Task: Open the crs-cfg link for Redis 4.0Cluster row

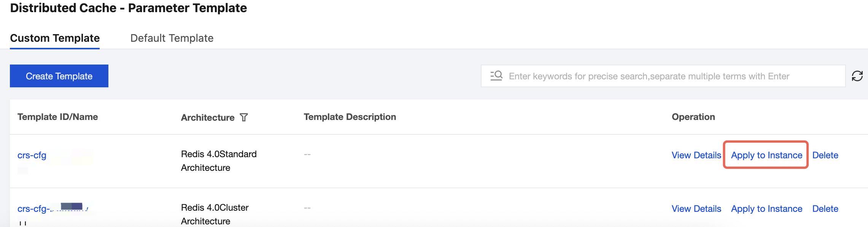Action: [33, 209]
